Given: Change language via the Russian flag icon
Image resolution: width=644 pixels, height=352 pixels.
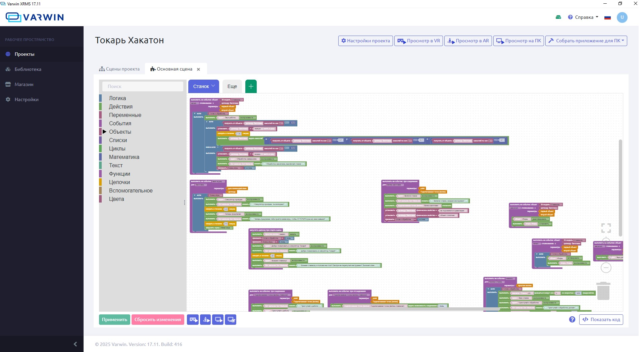Looking at the screenshot, I should point(607,17).
